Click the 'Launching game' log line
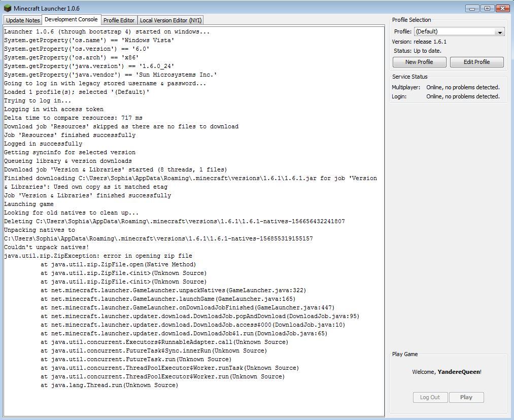The width and height of the screenshot is (514, 420). tap(29, 204)
